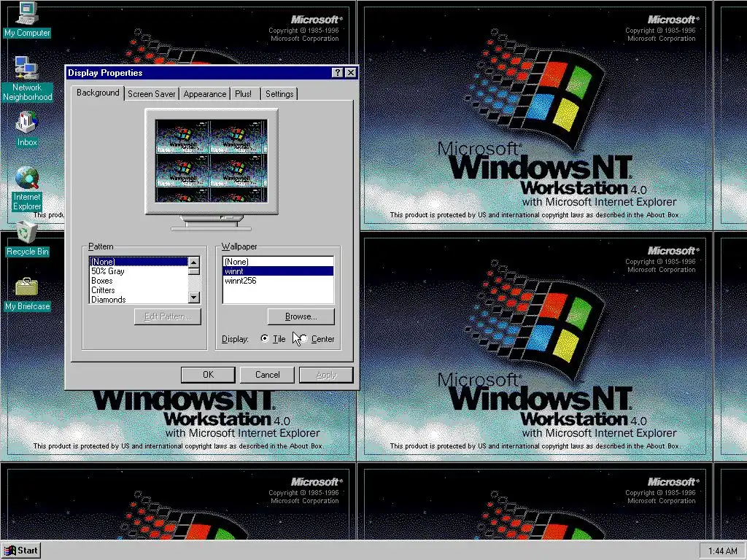Select the Boxes pattern
Image resolution: width=747 pixels, height=560 pixels.
(x=139, y=281)
